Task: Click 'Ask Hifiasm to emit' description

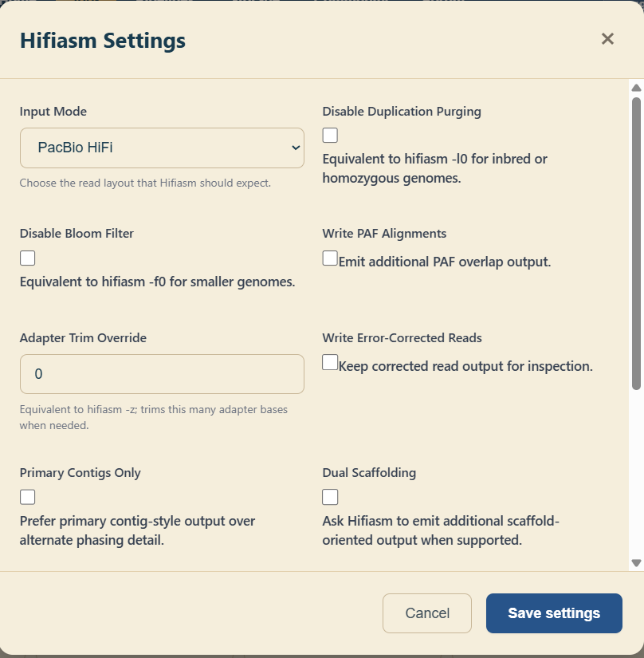Action: tap(441, 530)
